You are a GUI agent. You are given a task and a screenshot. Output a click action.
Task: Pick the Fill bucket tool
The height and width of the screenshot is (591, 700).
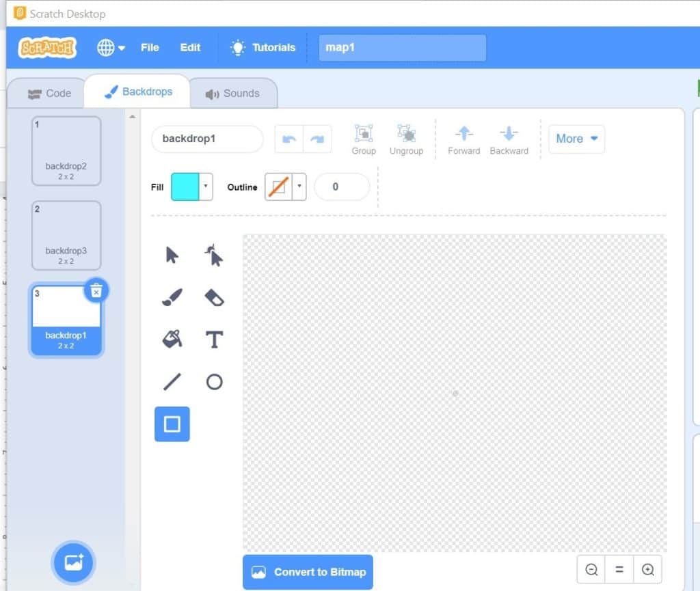coord(172,340)
